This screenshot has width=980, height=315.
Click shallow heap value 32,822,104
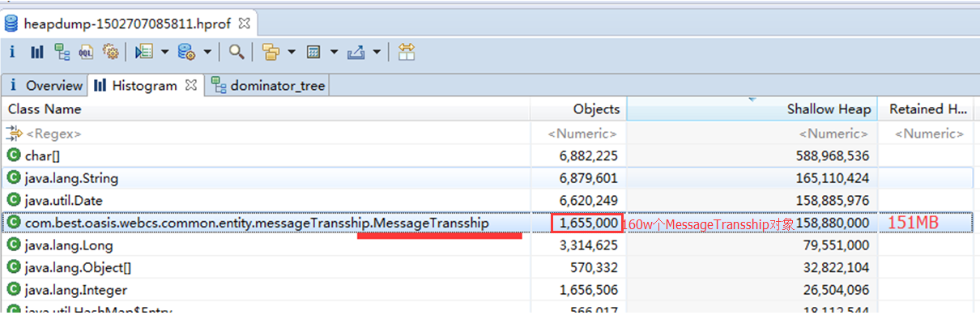(x=837, y=267)
